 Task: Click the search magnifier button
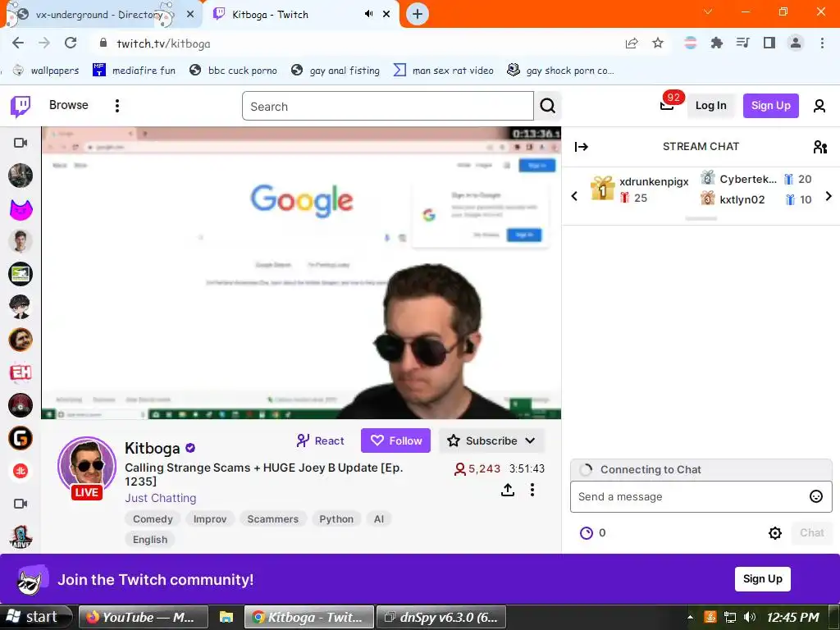pos(547,106)
